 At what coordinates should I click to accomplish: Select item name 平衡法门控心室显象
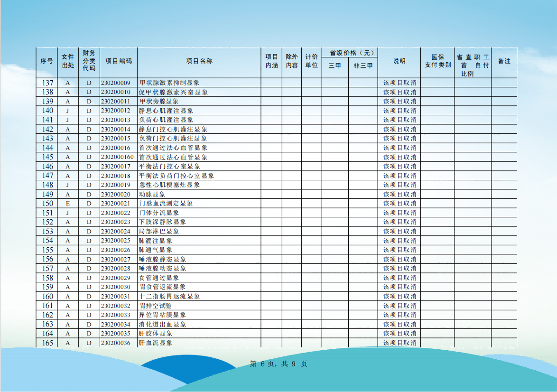point(169,166)
